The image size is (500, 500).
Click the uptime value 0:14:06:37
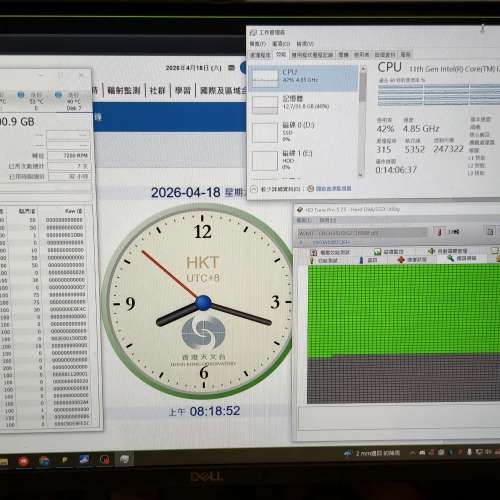pos(396,170)
